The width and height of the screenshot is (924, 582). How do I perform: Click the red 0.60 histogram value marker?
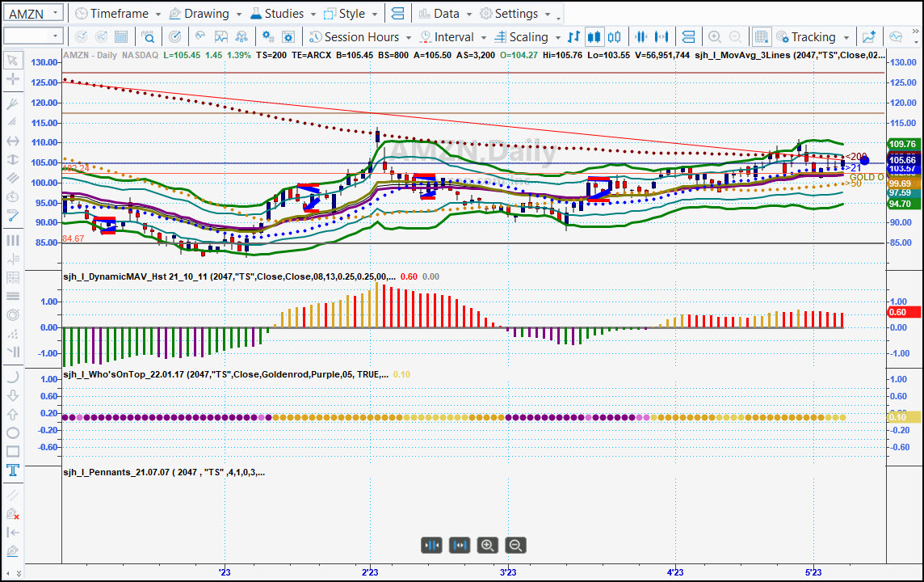pyautogui.click(x=903, y=312)
